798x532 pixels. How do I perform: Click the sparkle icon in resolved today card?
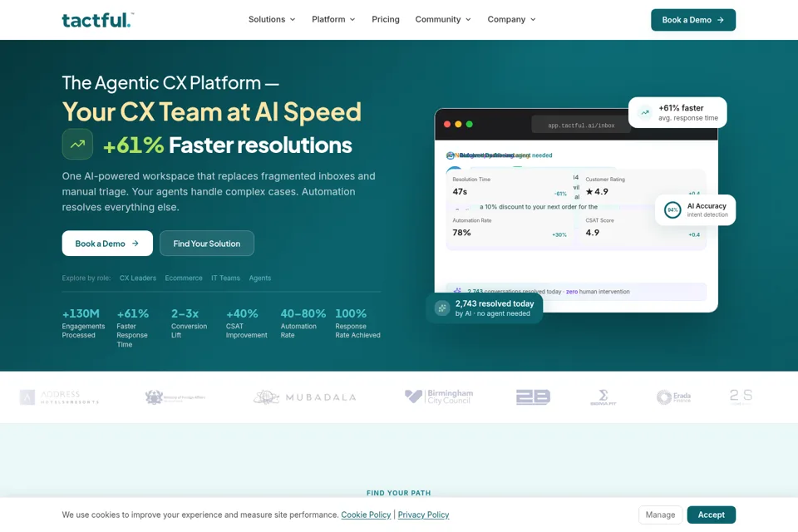442,308
